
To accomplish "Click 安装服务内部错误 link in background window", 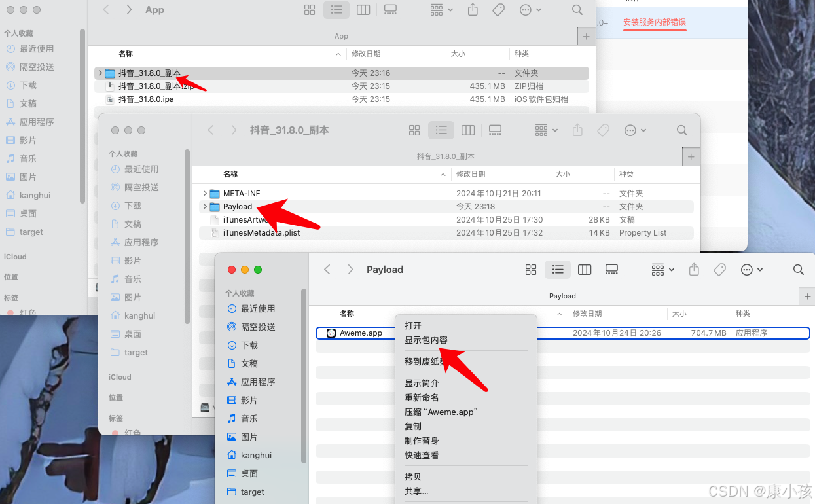I will pos(655,22).
